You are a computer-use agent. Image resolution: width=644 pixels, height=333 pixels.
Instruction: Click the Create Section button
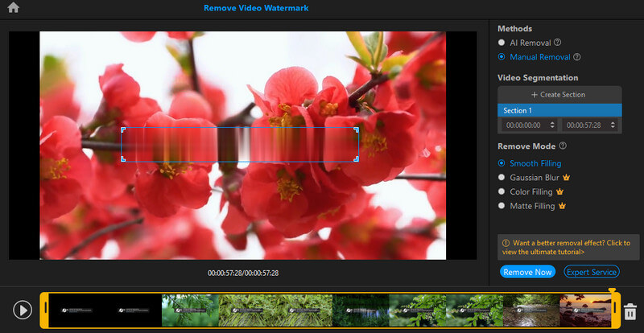tap(559, 95)
